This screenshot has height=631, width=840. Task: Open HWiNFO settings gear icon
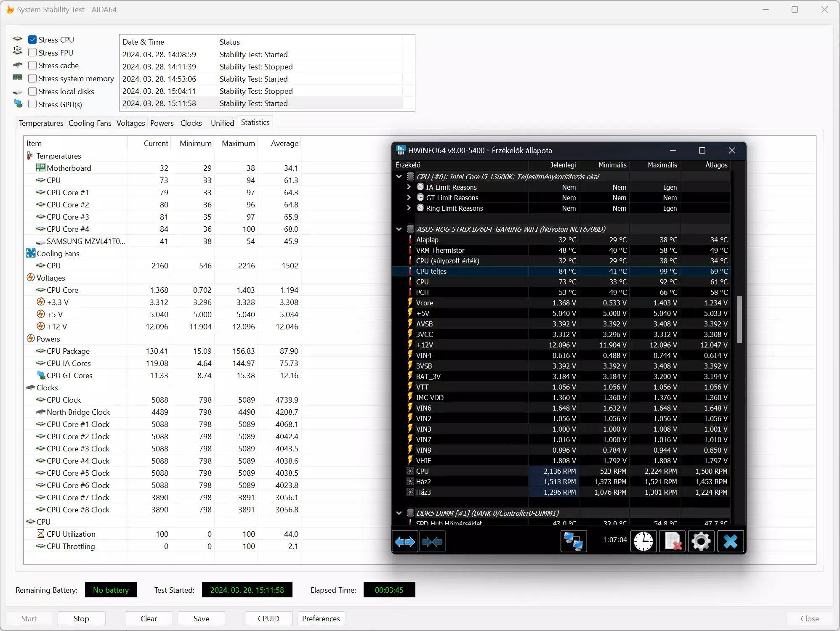click(x=701, y=541)
